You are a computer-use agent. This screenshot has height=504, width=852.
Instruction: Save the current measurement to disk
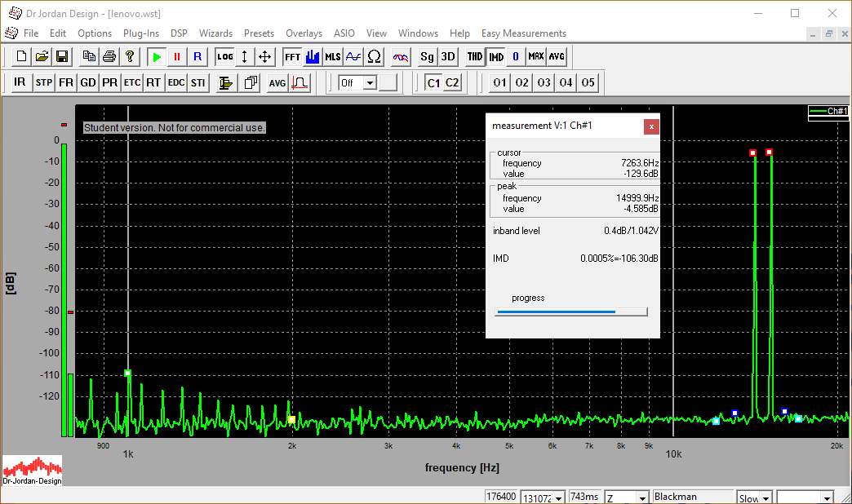(62, 56)
